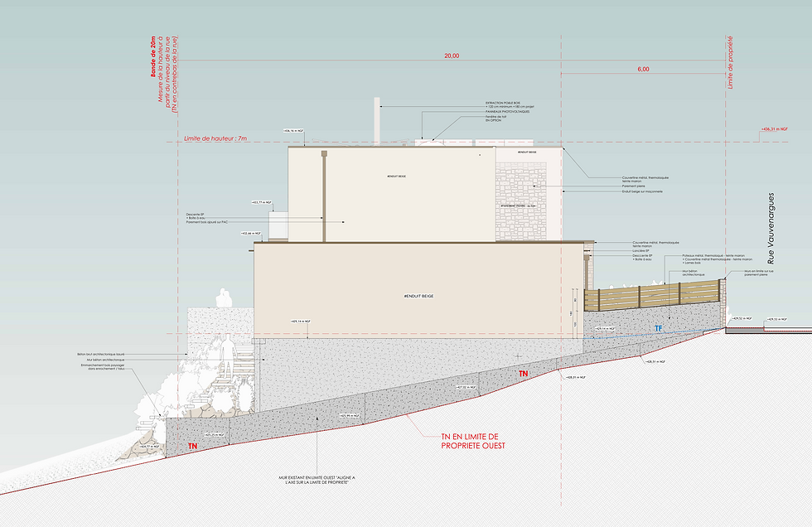Select the brown downpipe on upper facade
Viewport: 812px width, 527px height.
(324, 196)
